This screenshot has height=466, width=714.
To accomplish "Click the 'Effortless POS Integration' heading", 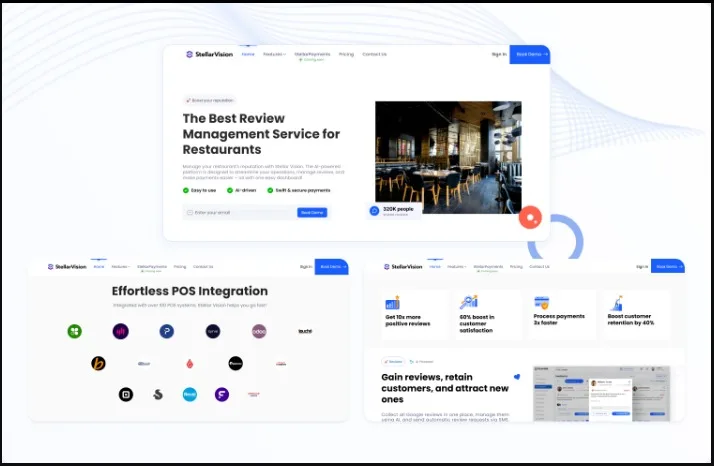I will point(190,291).
